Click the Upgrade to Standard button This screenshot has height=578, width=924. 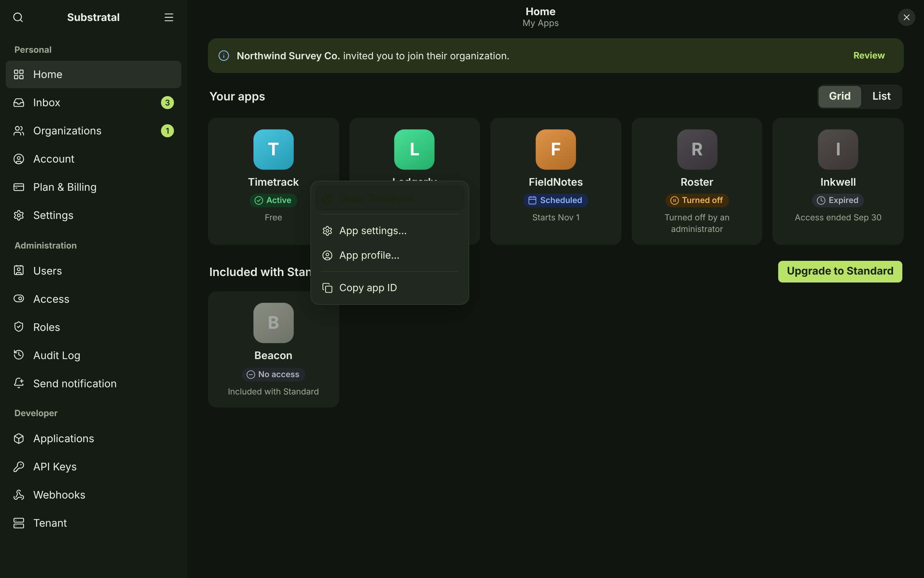click(x=840, y=271)
